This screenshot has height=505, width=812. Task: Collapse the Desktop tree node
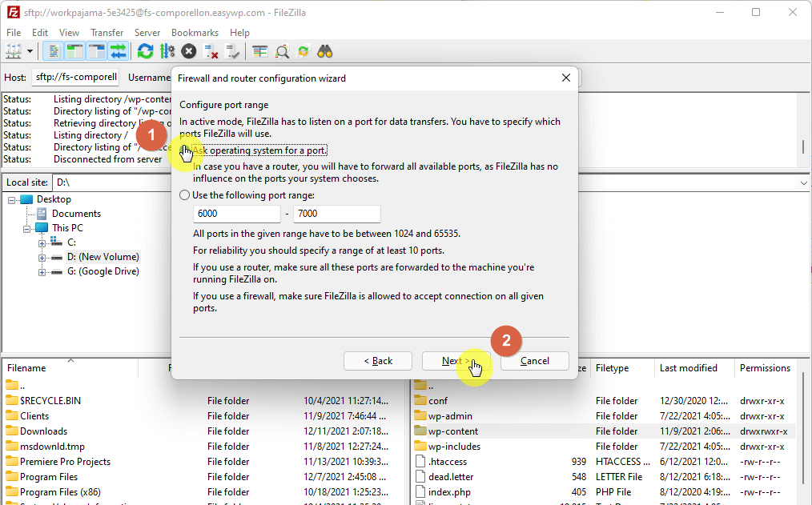click(12, 200)
